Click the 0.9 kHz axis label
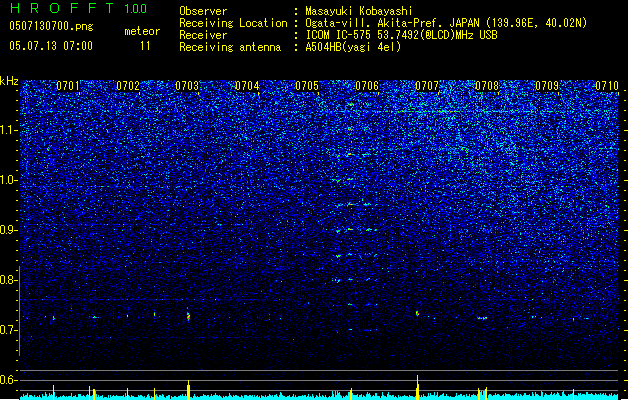Image resolution: width=629 pixels, height=400 pixels. click(9, 230)
